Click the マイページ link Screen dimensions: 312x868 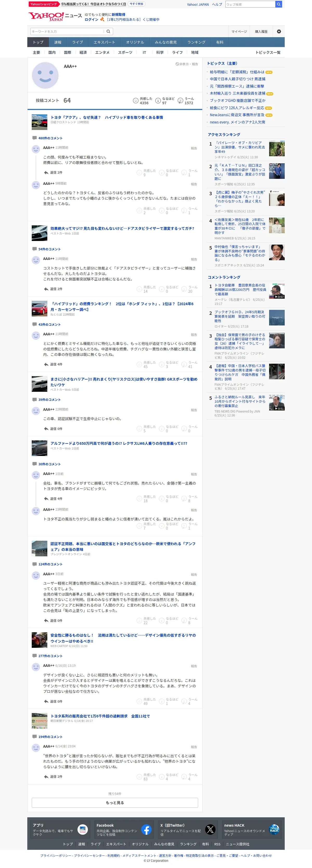click(239, 32)
